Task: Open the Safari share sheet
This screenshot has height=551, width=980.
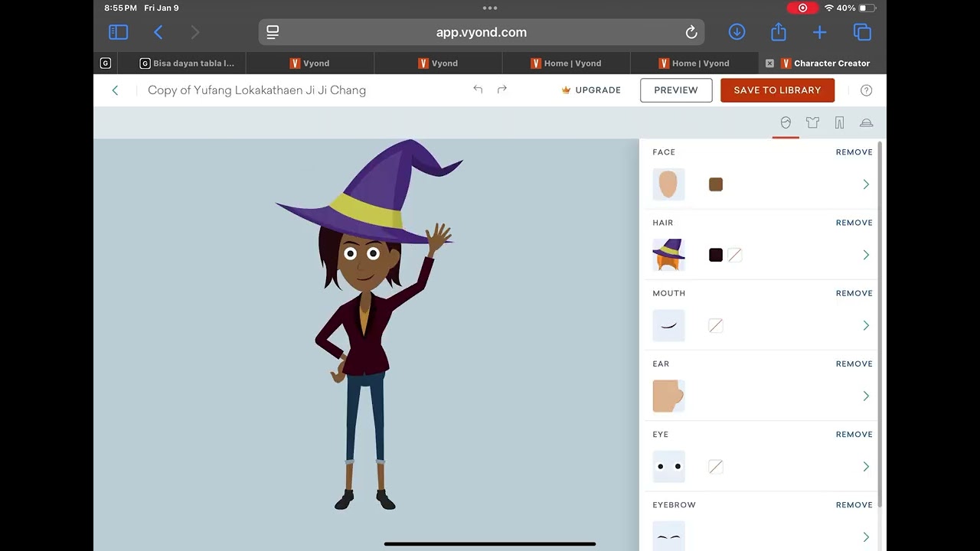Action: [x=778, y=31]
